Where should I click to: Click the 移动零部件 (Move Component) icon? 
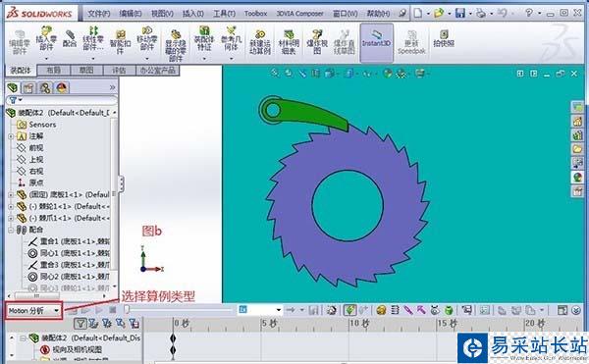point(147,30)
